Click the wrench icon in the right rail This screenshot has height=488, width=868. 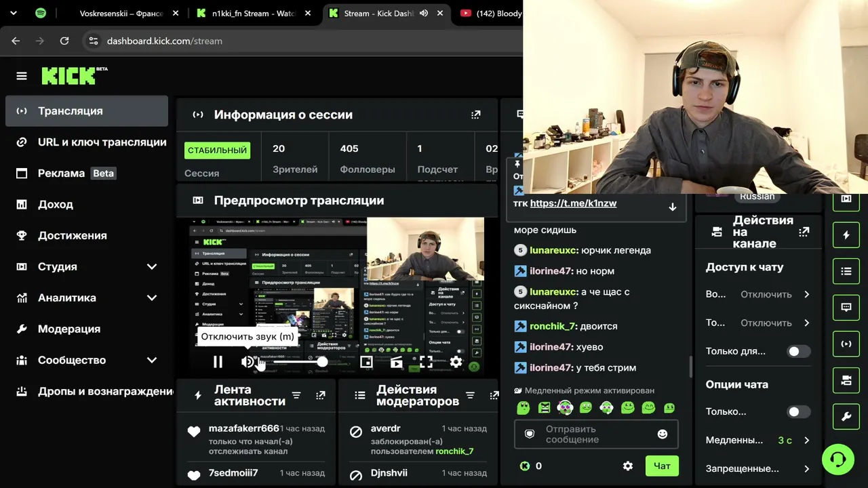pyautogui.click(x=846, y=417)
